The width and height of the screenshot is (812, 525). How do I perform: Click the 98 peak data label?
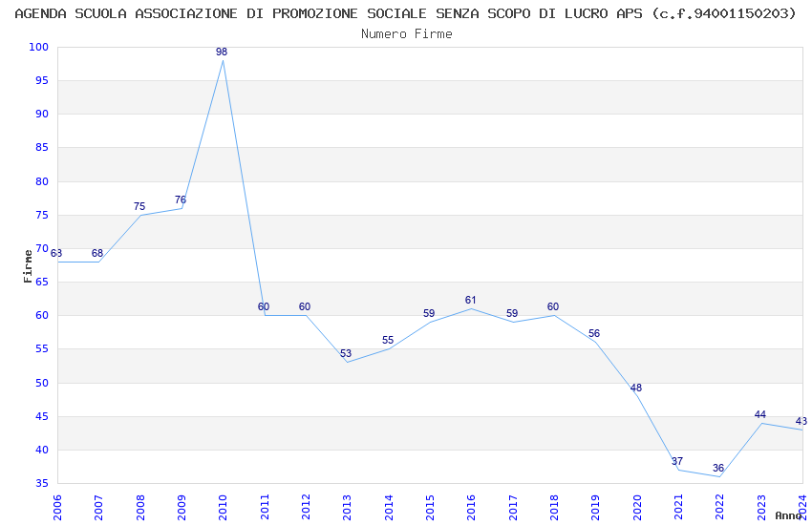point(222,52)
